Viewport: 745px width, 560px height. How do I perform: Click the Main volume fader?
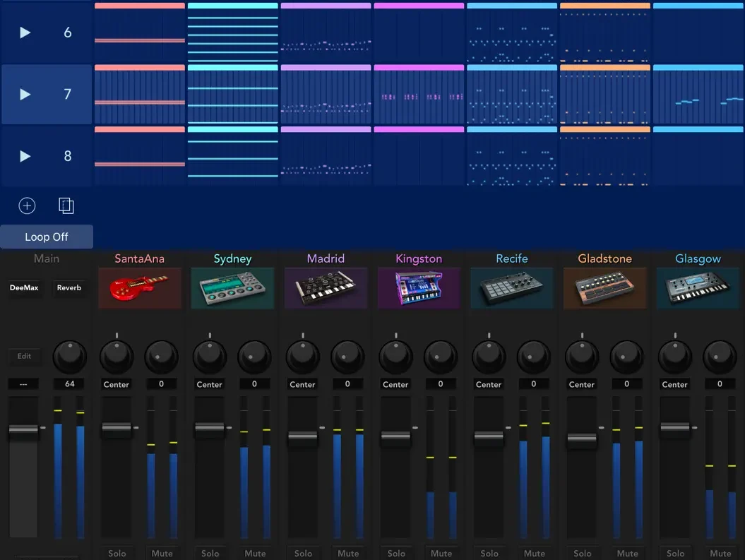tap(23, 429)
